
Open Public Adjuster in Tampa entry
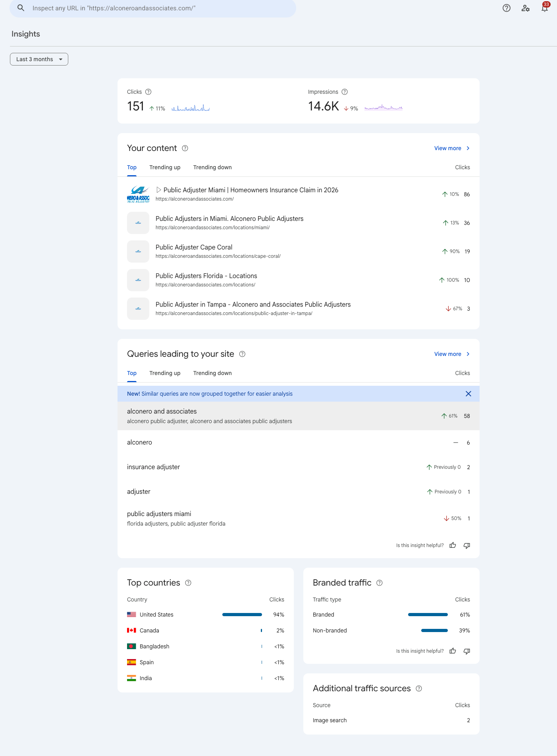[299, 309]
